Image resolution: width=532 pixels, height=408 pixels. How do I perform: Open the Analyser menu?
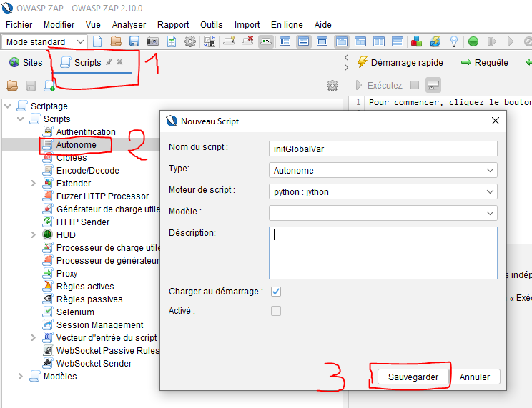[x=129, y=25]
